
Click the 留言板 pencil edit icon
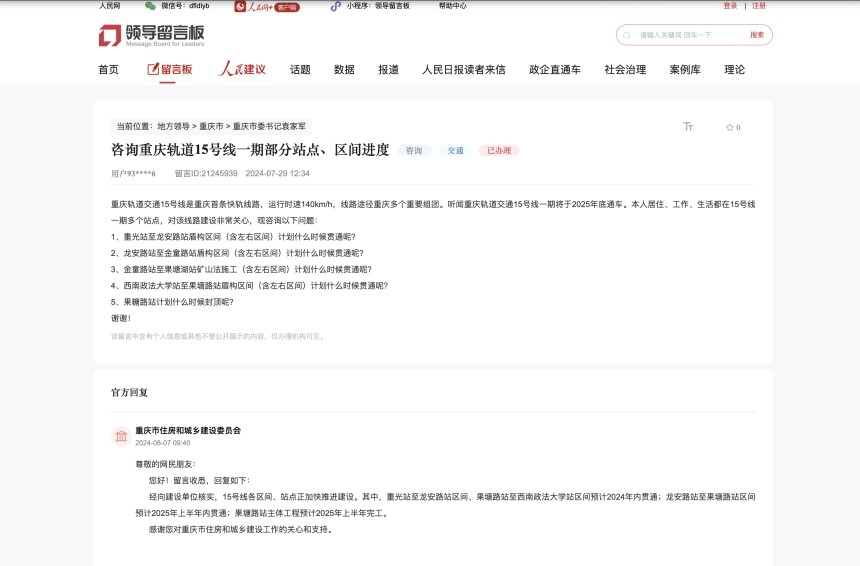[x=153, y=69]
